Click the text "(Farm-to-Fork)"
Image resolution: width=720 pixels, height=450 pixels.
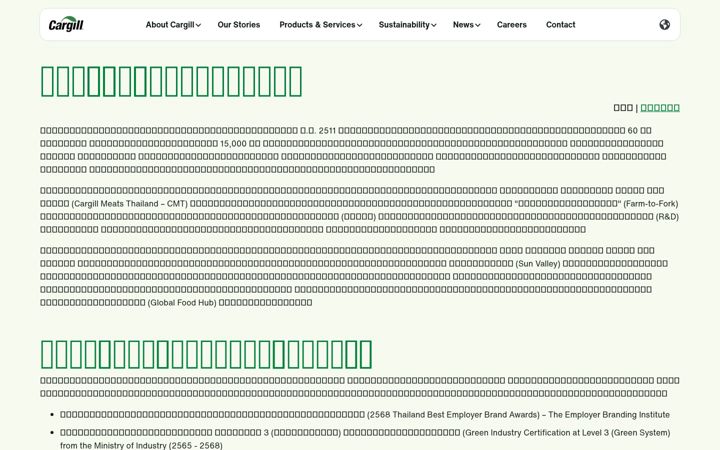(651, 203)
